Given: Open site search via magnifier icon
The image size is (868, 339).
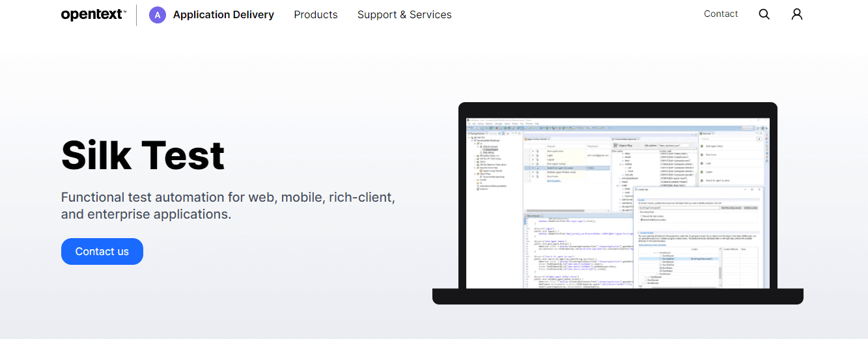Looking at the screenshot, I should pos(764,14).
